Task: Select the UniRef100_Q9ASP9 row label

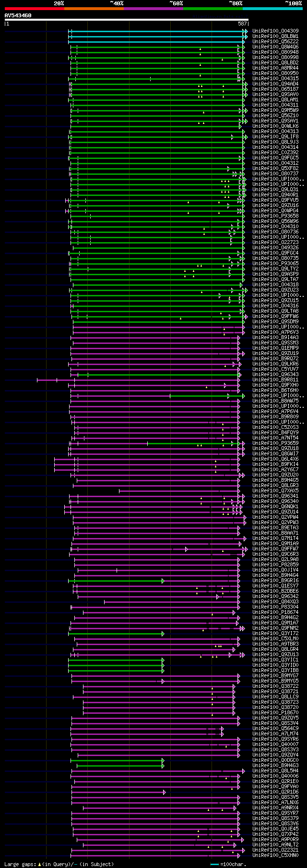Action: (275, 274)
